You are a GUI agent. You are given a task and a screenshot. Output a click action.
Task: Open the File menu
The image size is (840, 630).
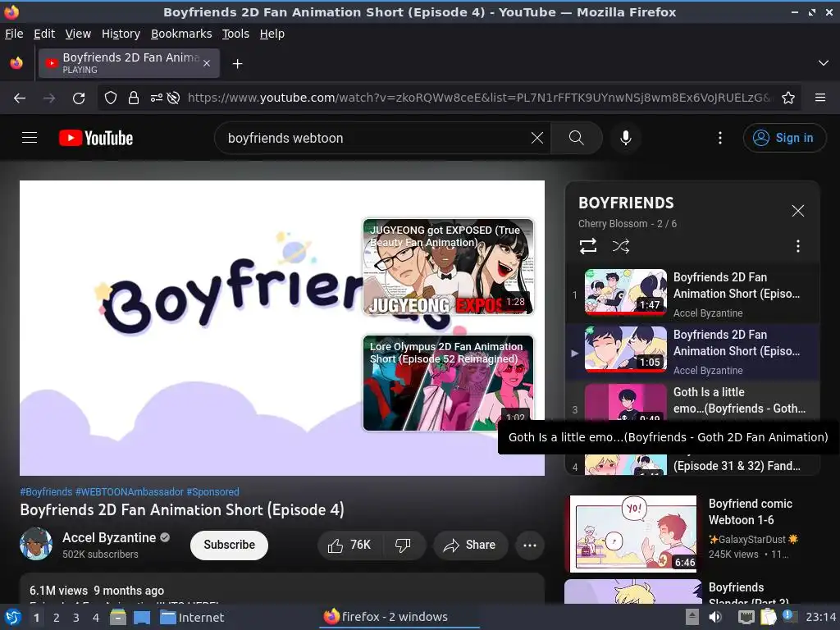click(14, 34)
